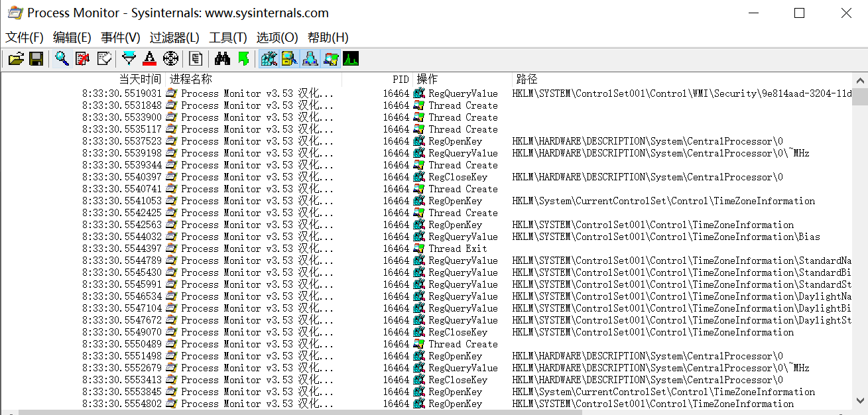868x415 pixels.
Task: Open the 过滤器(L) menu
Action: point(174,38)
